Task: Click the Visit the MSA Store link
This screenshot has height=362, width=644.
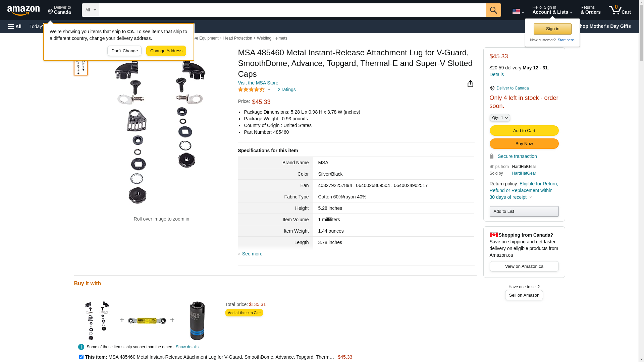Action: [x=258, y=83]
